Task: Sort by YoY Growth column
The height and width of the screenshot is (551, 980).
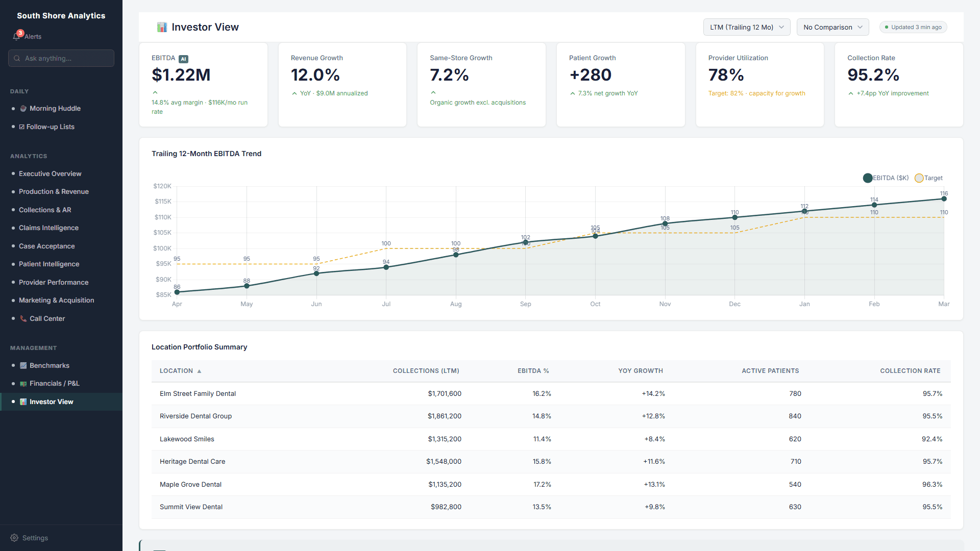Action: (641, 371)
